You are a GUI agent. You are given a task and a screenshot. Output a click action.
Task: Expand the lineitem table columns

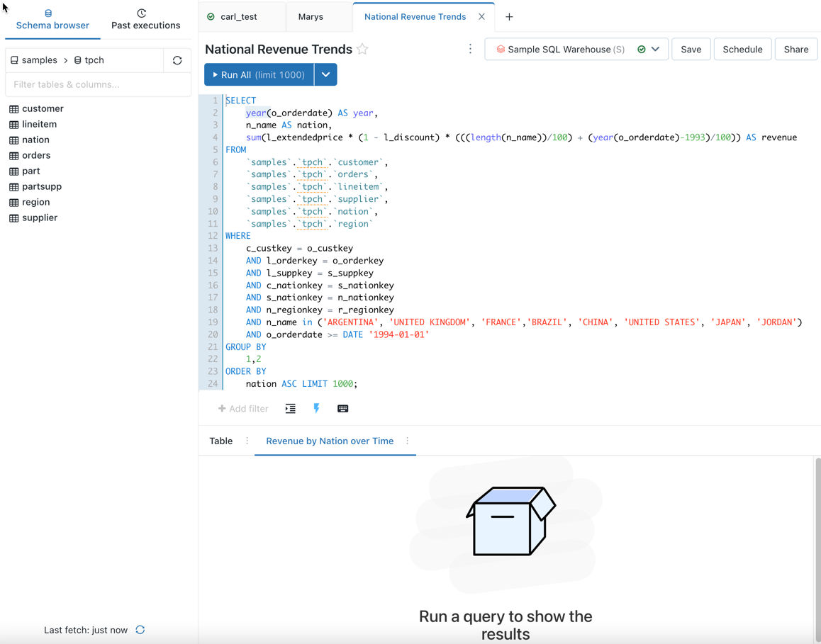39,124
